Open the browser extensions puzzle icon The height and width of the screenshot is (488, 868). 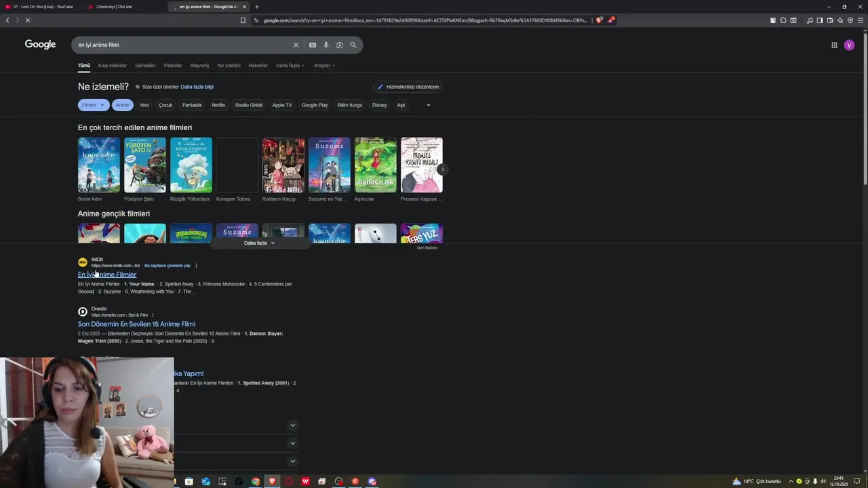(783, 20)
